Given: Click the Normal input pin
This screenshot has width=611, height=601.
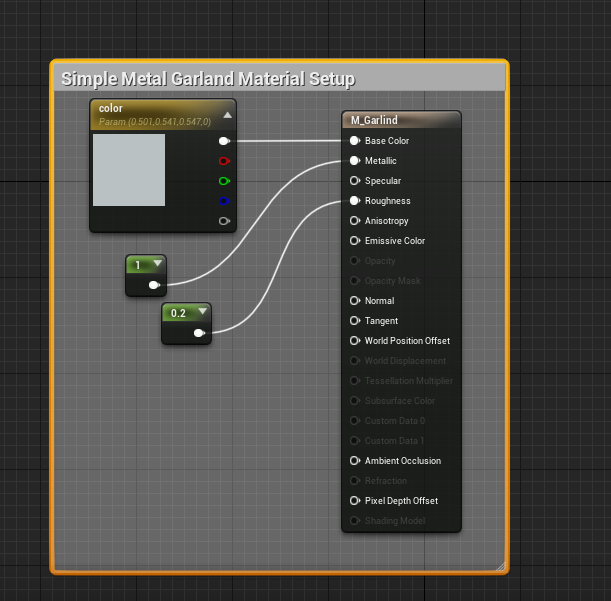Looking at the screenshot, I should [x=355, y=300].
